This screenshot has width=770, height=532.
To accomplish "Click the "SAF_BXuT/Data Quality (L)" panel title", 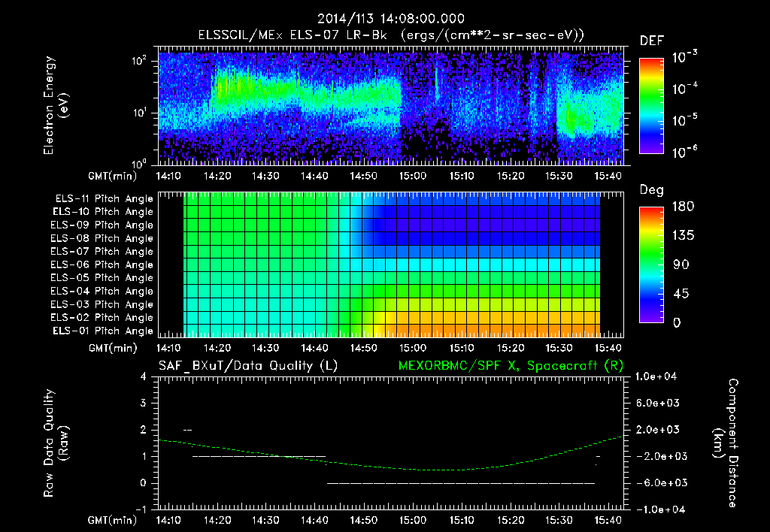I will pos(248,366).
